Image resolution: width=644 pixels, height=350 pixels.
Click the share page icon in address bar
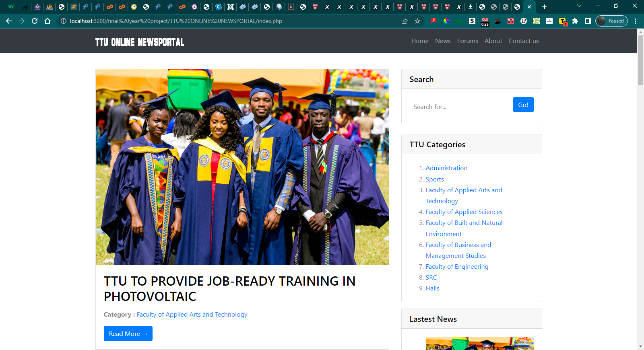click(405, 21)
